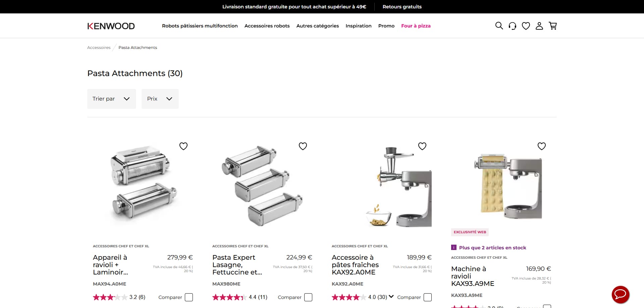Screen dimensions: 644x308
Task: Enable Comparer for Accessoire à pâtes fraîches
Action: point(428,297)
